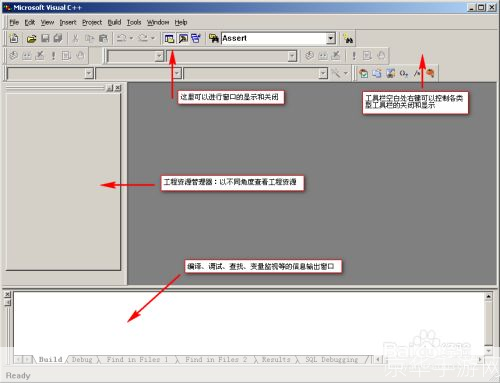Switch to the Build output tab
This screenshot has height=383, width=500.
50,359
